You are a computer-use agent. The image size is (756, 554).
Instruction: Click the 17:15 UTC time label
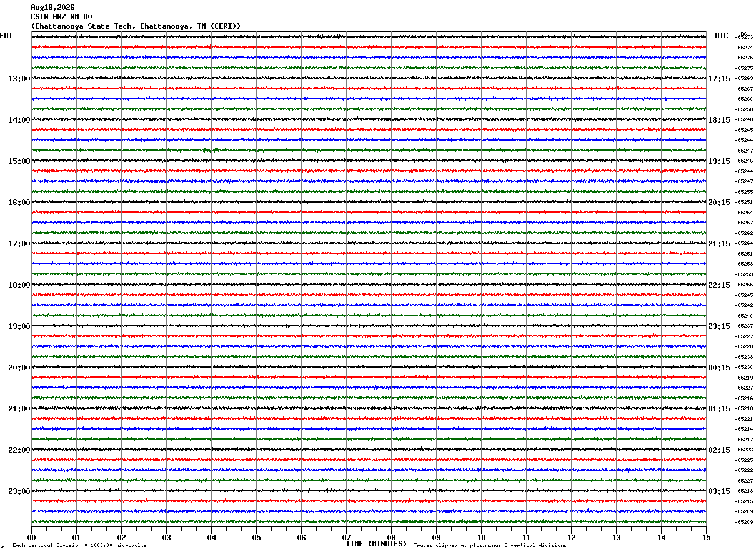coord(719,79)
